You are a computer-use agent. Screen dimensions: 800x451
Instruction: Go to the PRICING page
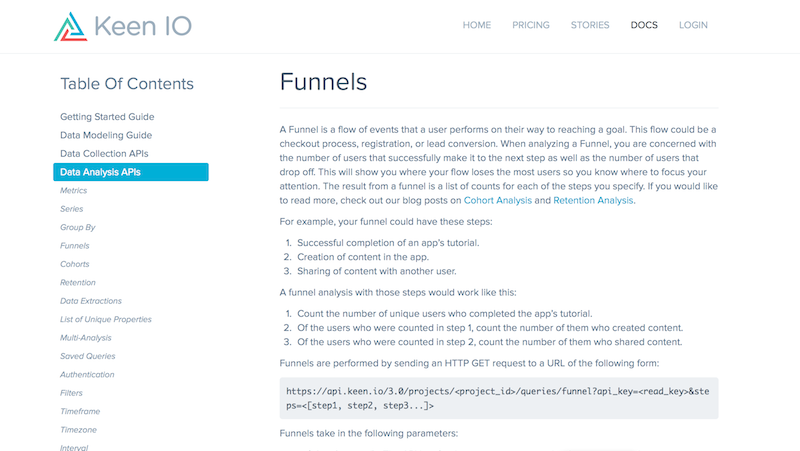click(531, 25)
